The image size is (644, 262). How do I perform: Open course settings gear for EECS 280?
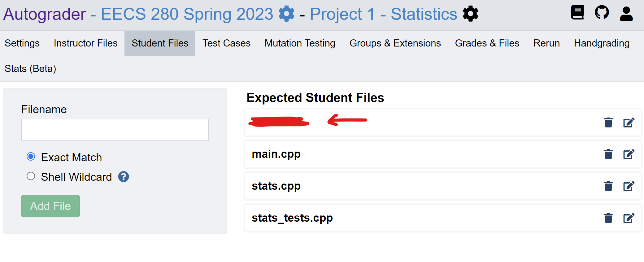pyautogui.click(x=286, y=13)
